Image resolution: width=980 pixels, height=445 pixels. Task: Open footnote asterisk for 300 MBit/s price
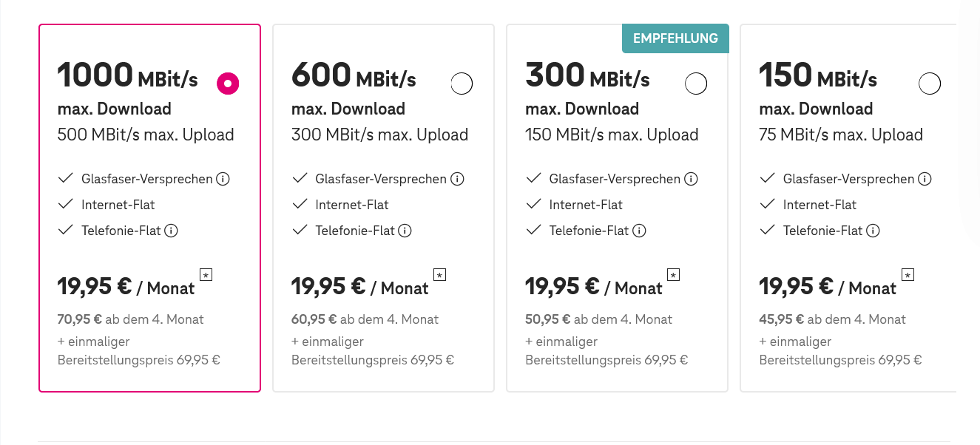(673, 275)
